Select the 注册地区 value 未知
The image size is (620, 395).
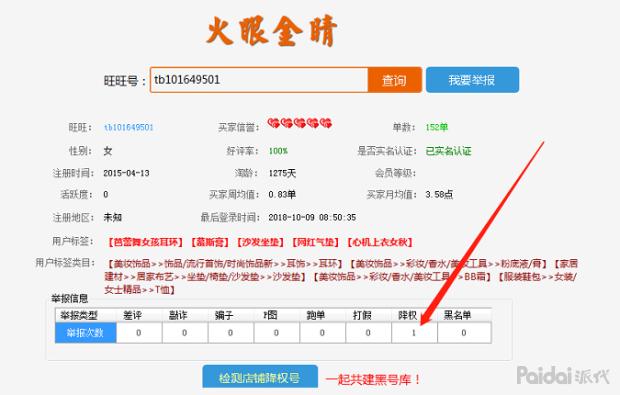[x=113, y=217]
